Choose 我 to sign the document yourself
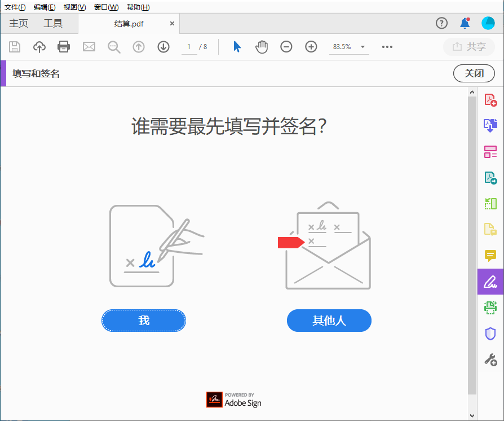 (143, 320)
